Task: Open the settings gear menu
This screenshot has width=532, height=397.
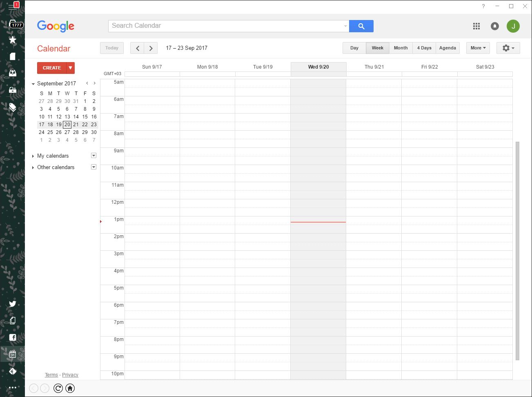Action: pos(508,48)
